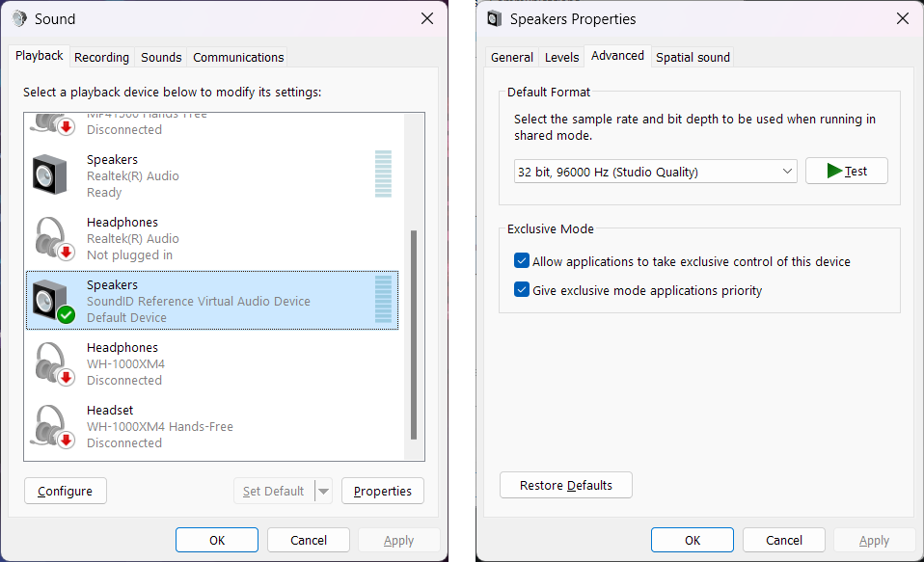
Task: Click the Configure button
Action: [x=65, y=491]
